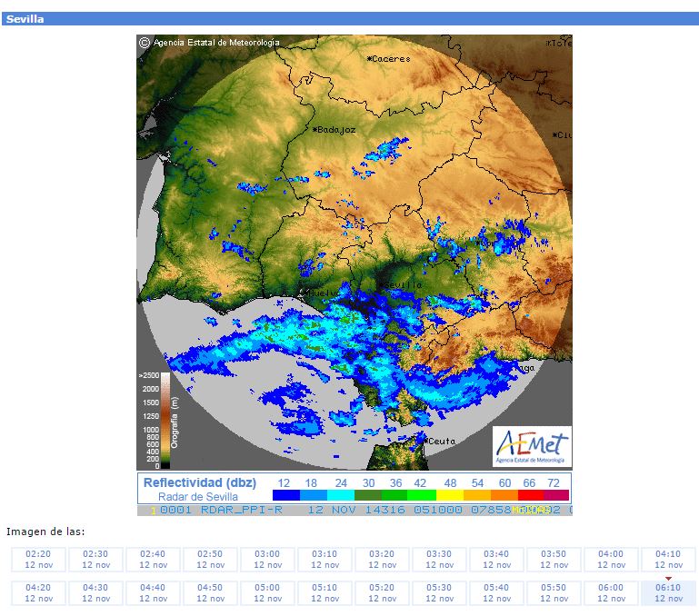Select the 05:30 12 nov image
This screenshot has height=616, width=699.
(x=439, y=592)
